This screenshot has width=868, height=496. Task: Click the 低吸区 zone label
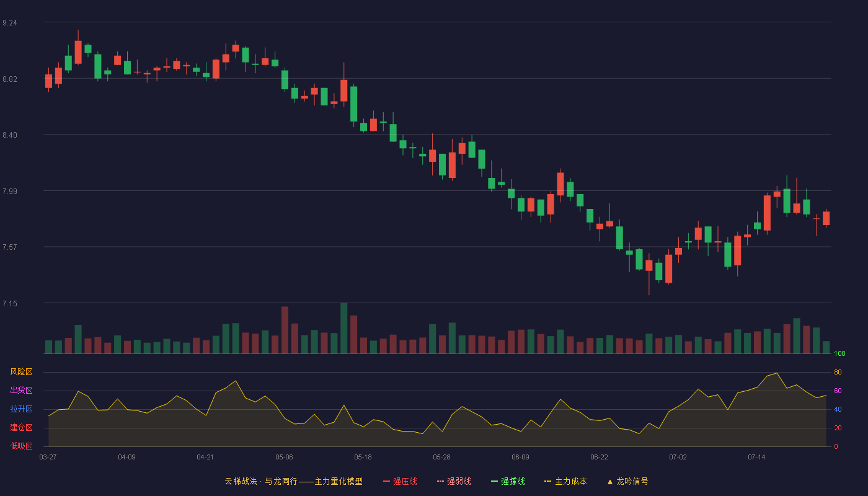[21, 446]
